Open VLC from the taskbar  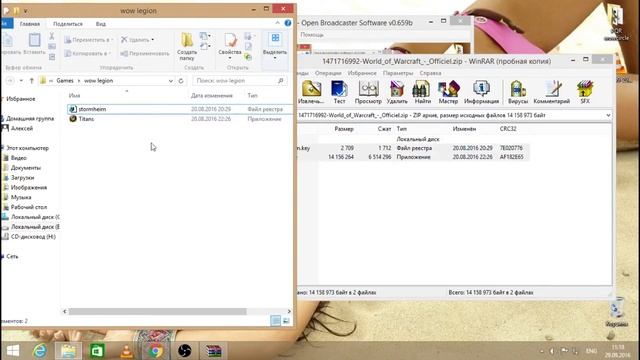coord(126,351)
